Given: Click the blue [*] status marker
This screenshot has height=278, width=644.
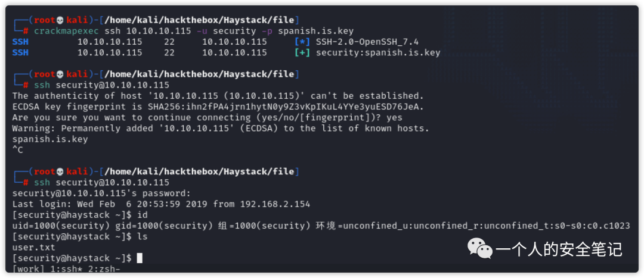Looking at the screenshot, I should pos(302,42).
